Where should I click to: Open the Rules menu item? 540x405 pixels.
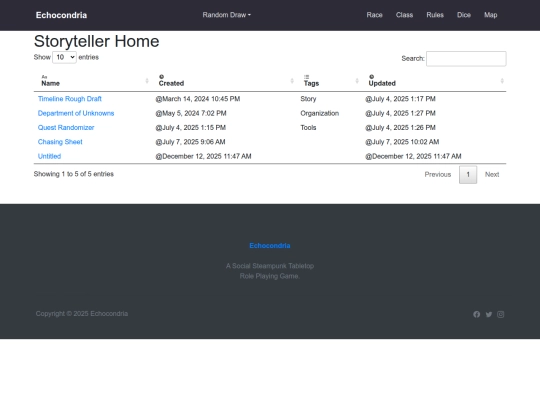pos(435,15)
